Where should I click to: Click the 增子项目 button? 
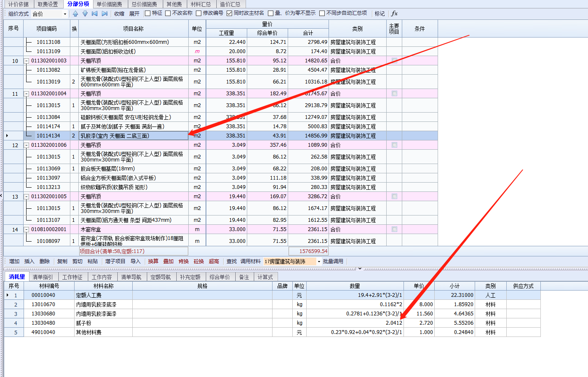click(x=115, y=261)
